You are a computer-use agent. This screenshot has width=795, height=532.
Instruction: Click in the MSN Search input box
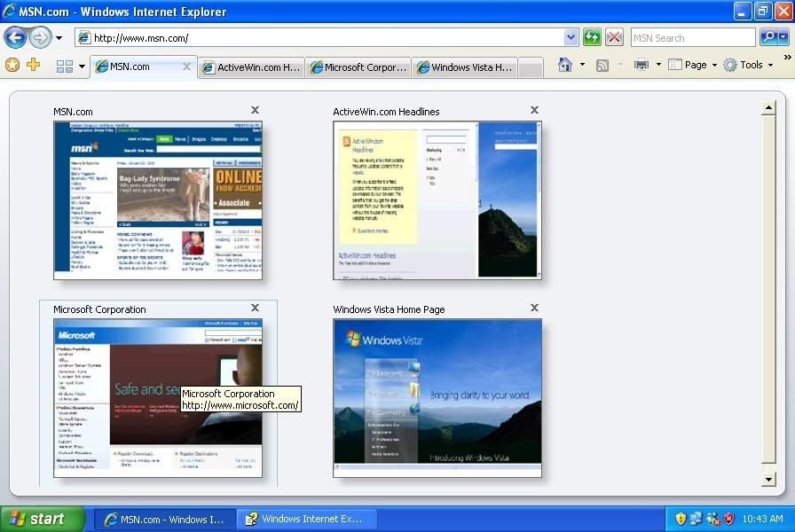point(692,38)
